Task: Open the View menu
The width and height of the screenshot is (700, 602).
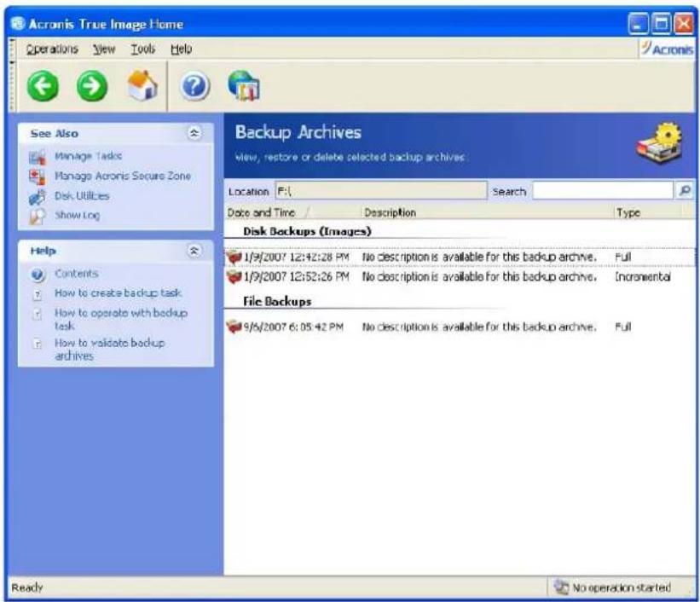Action: [104, 49]
